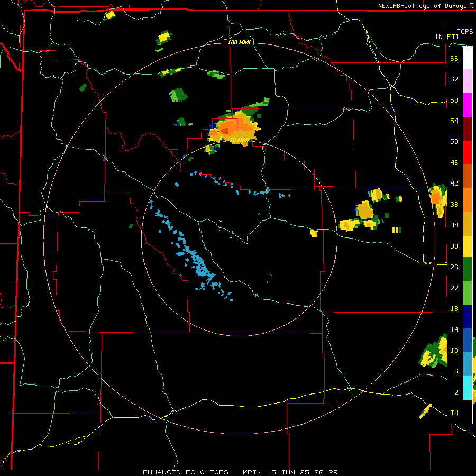Select the bright red legend swatch
Viewport: 476px width, 476px height.
tap(467, 152)
